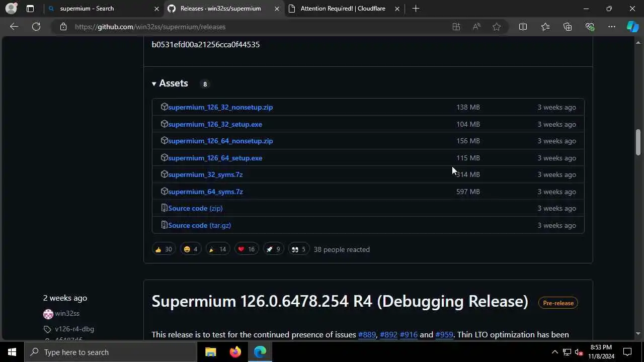This screenshot has width=644, height=362.
Task: Click the win32ss avatar image
Action: (x=48, y=314)
